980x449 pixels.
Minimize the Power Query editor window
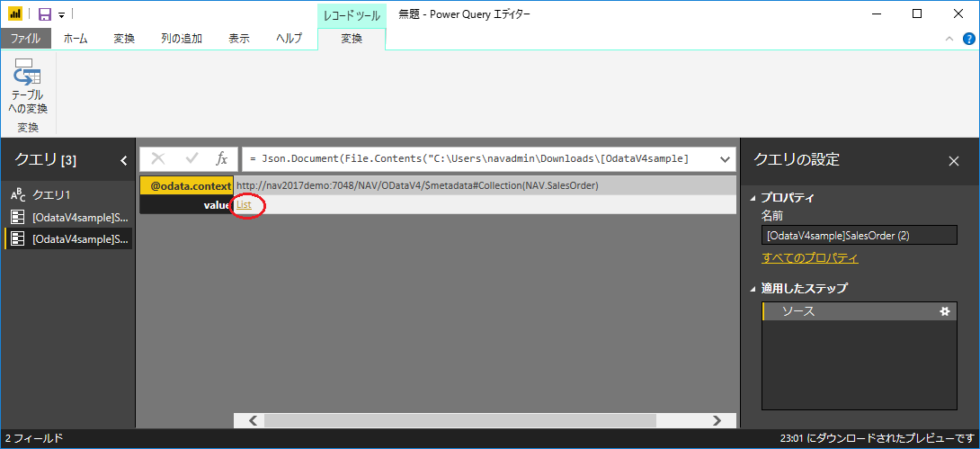click(x=877, y=13)
